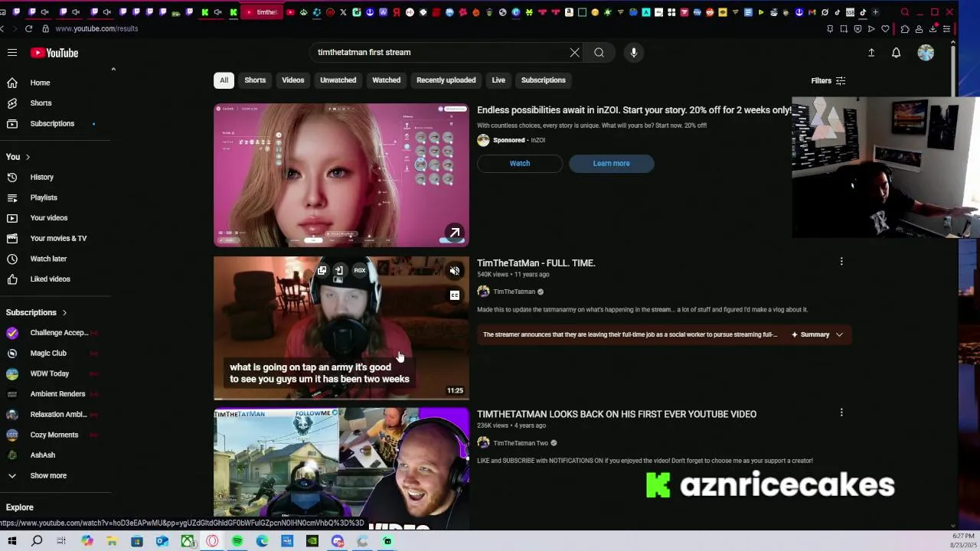980x551 pixels.
Task: Select the Unwatched filter chip
Action: [338, 80]
